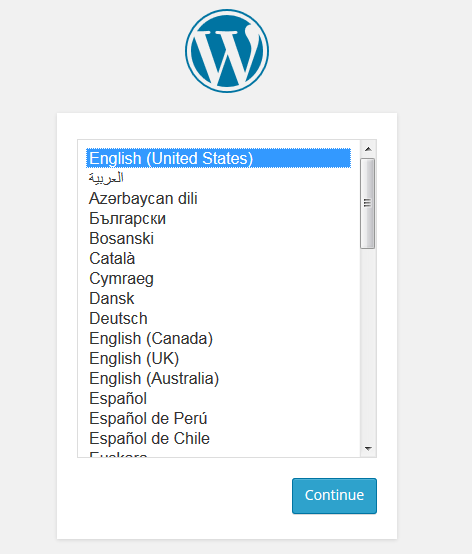Screen dimensions: 472x554
Task: Choose English (UK)
Action: click(218, 358)
